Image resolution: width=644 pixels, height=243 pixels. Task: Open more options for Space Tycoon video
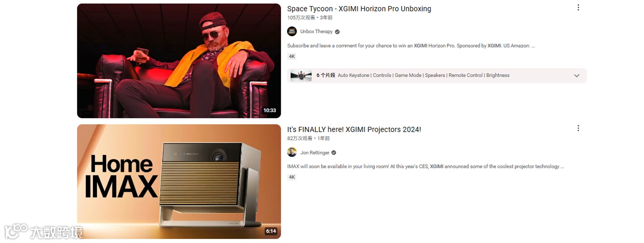pyautogui.click(x=578, y=7)
